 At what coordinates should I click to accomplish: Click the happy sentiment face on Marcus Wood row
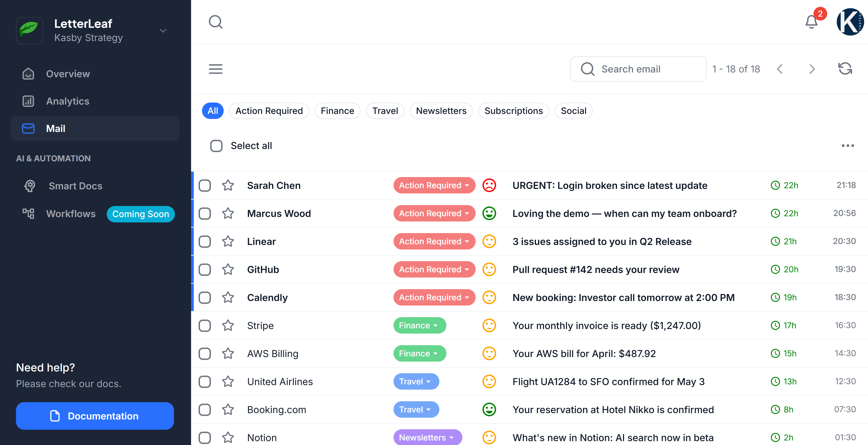(x=489, y=213)
